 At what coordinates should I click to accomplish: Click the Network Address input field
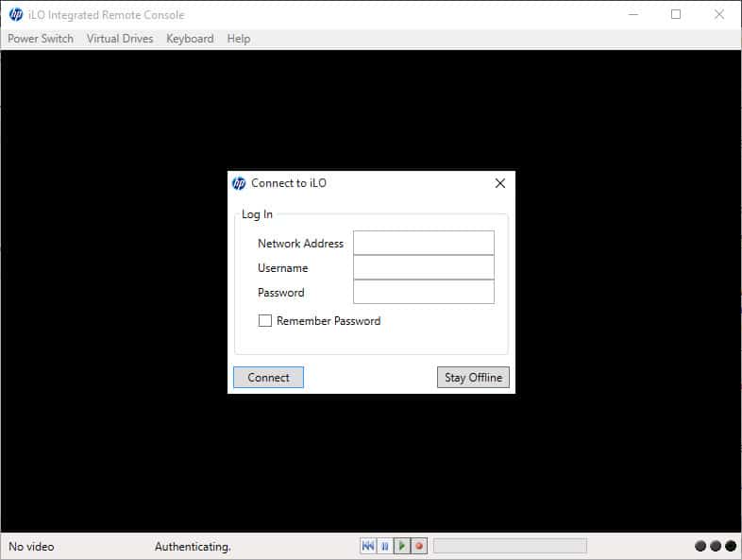(x=424, y=243)
